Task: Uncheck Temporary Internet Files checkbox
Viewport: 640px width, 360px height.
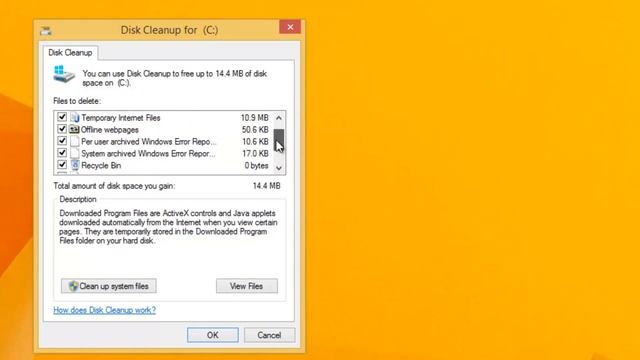Action: pyautogui.click(x=62, y=117)
